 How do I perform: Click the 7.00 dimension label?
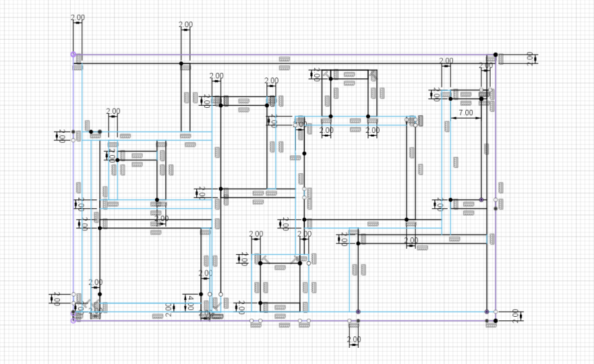tap(465, 112)
